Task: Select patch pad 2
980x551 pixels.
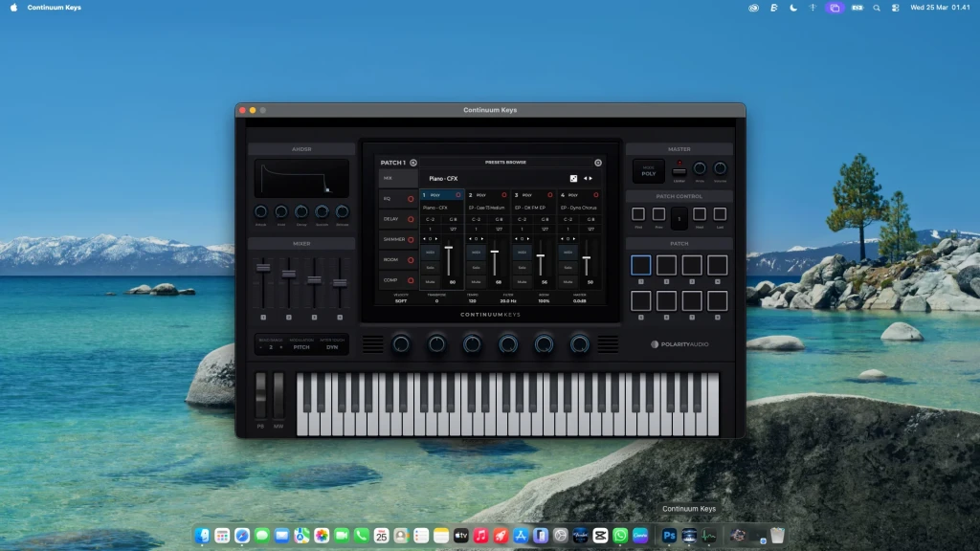Action: 666,266
